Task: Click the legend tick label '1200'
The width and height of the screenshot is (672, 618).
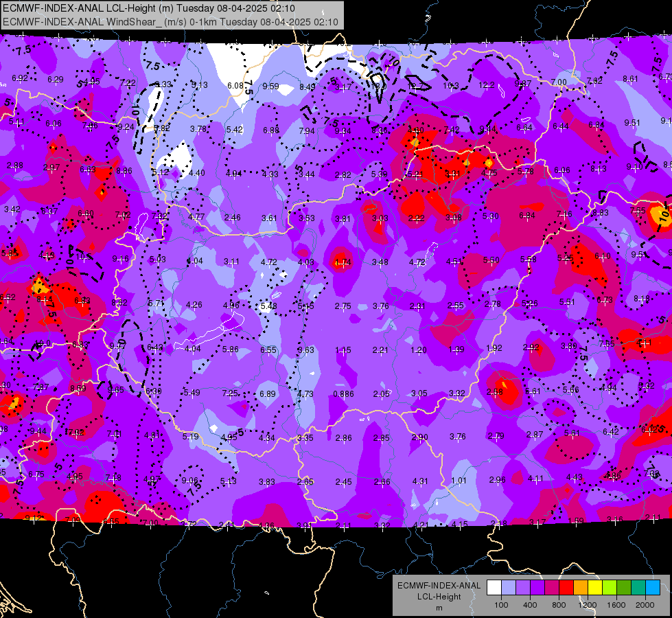Action: [587, 605]
